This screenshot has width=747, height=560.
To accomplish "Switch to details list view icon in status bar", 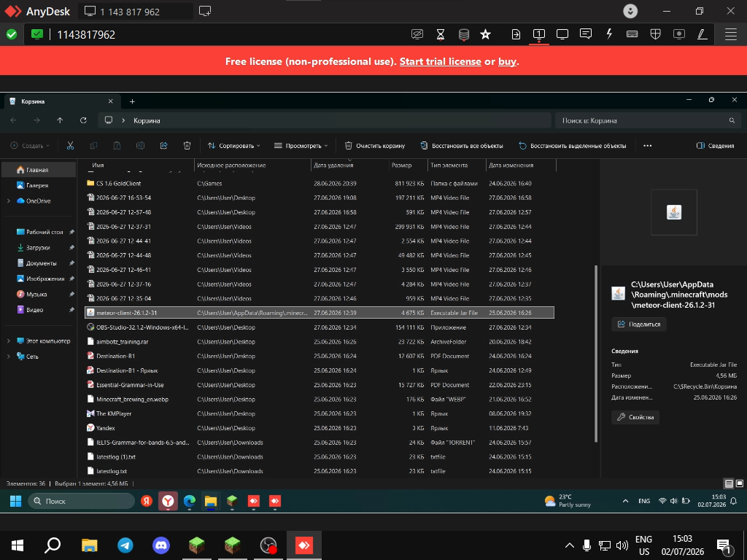I will pyautogui.click(x=729, y=483).
